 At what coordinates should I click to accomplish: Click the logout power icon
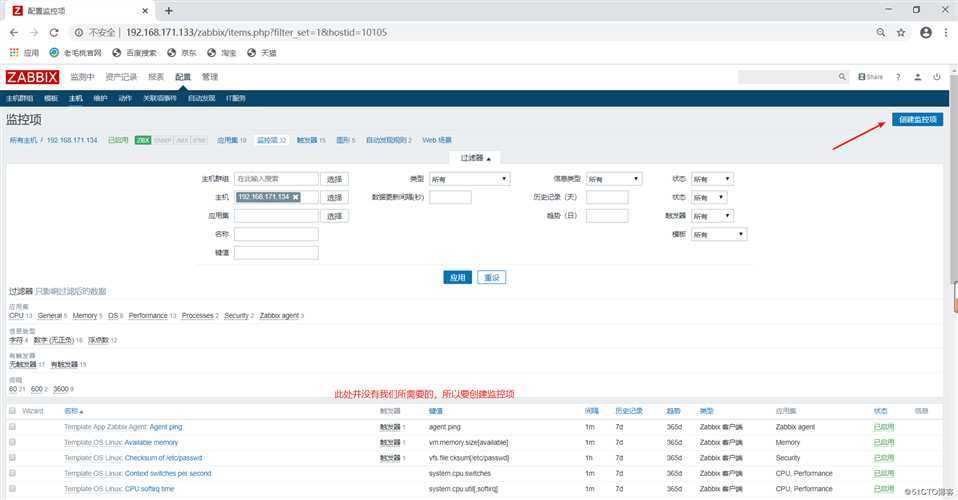[937, 77]
